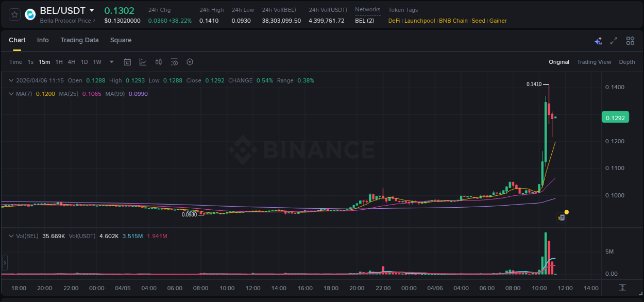Open the hexagon chart settings icon
Screen dimensions: 644x302
(190, 62)
